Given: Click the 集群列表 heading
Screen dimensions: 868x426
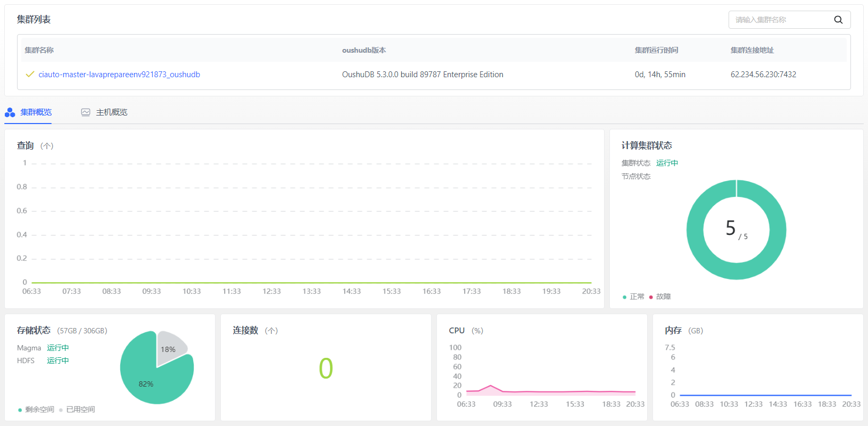Looking at the screenshot, I should [34, 19].
